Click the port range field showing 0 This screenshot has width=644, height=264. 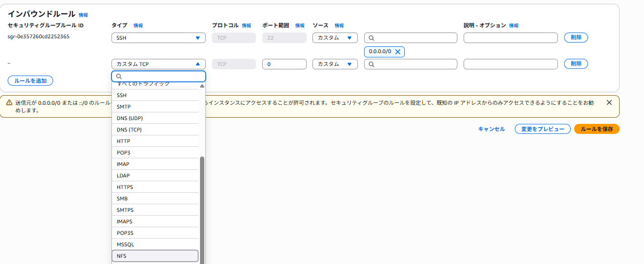(284, 64)
